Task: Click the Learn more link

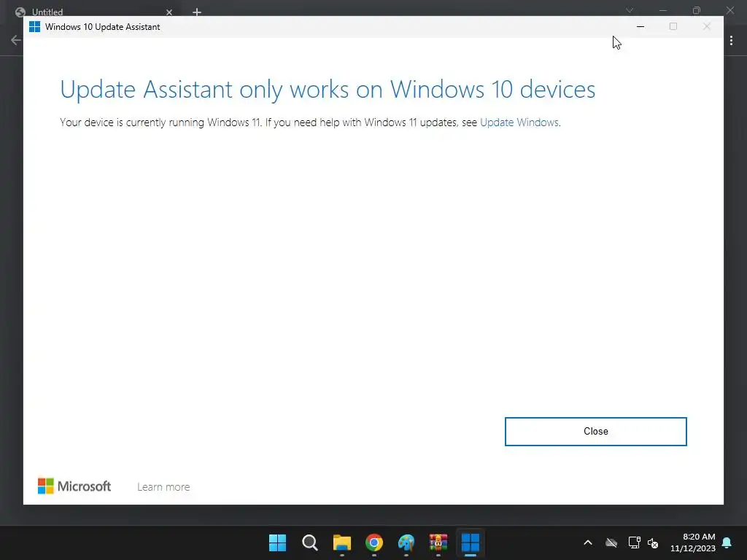Action: pos(163,486)
